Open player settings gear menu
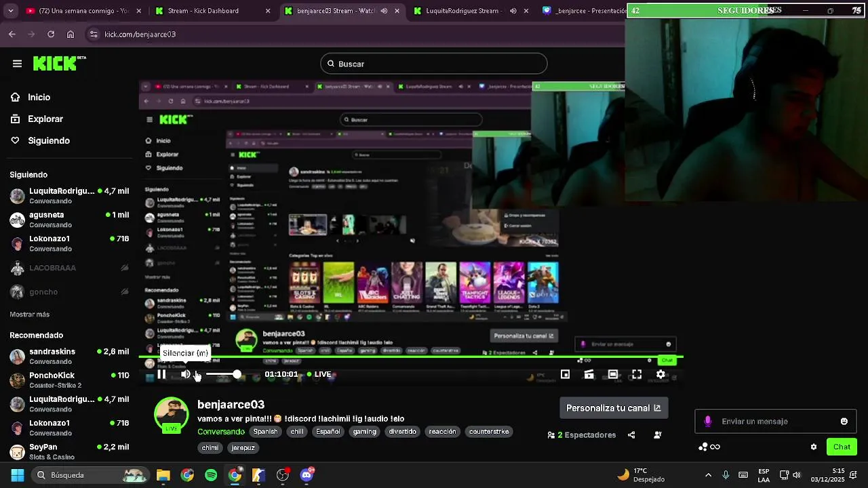The width and height of the screenshot is (868, 488). pos(660,374)
